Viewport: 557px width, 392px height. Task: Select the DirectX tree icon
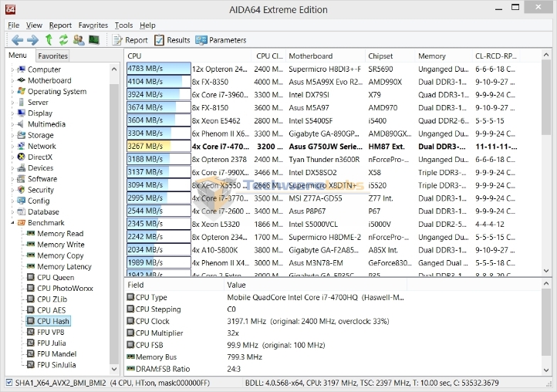(x=22, y=157)
